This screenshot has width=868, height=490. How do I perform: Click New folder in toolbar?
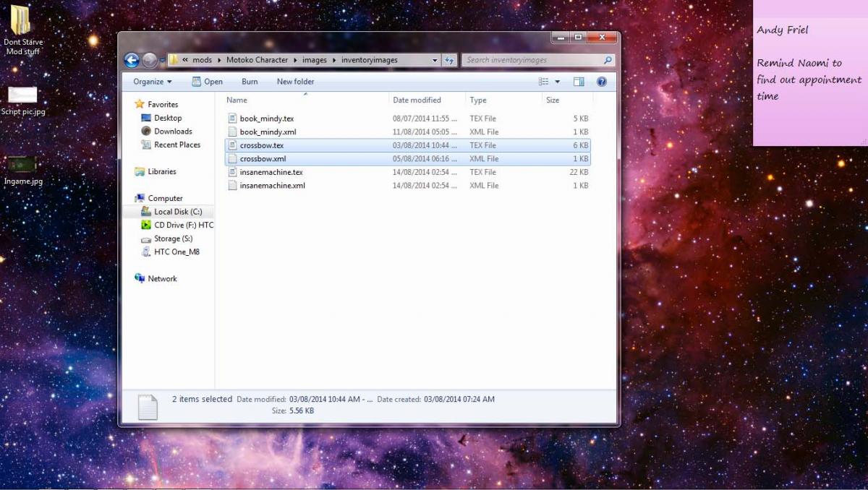pyautogui.click(x=295, y=82)
